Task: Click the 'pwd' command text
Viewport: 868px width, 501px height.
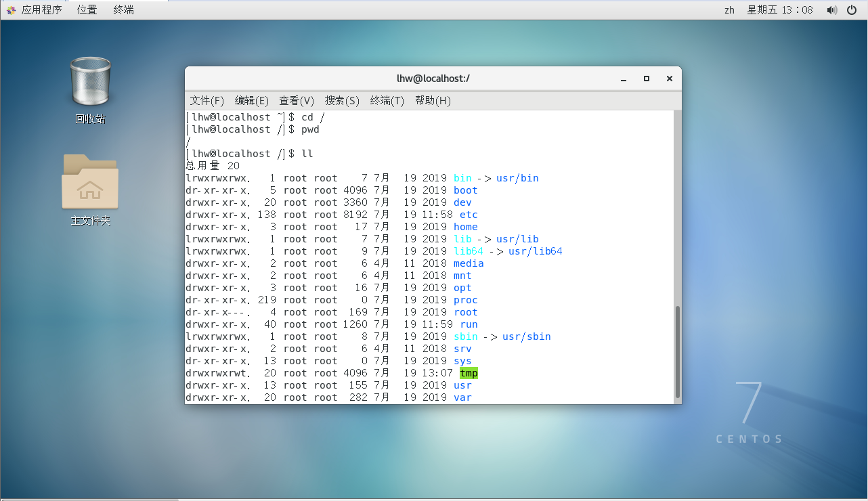Action: [310, 129]
